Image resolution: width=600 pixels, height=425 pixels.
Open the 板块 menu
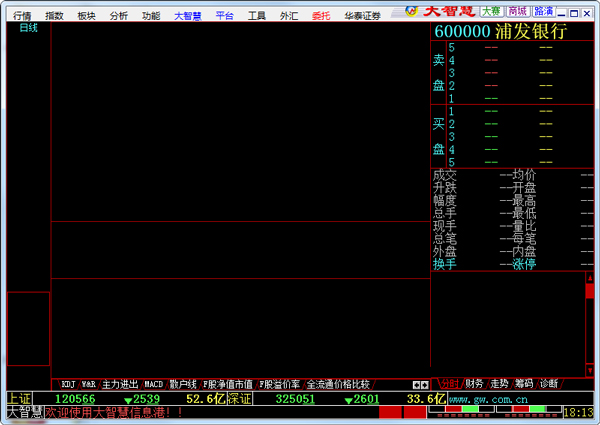coord(86,16)
